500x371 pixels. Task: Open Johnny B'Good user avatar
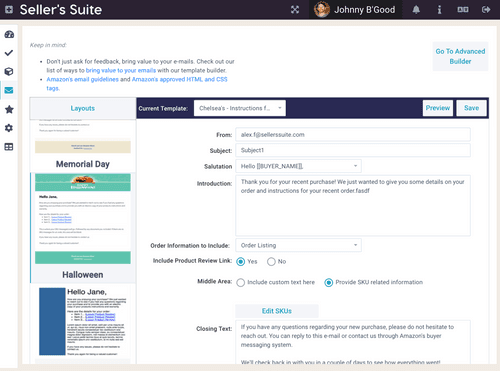pos(322,9)
